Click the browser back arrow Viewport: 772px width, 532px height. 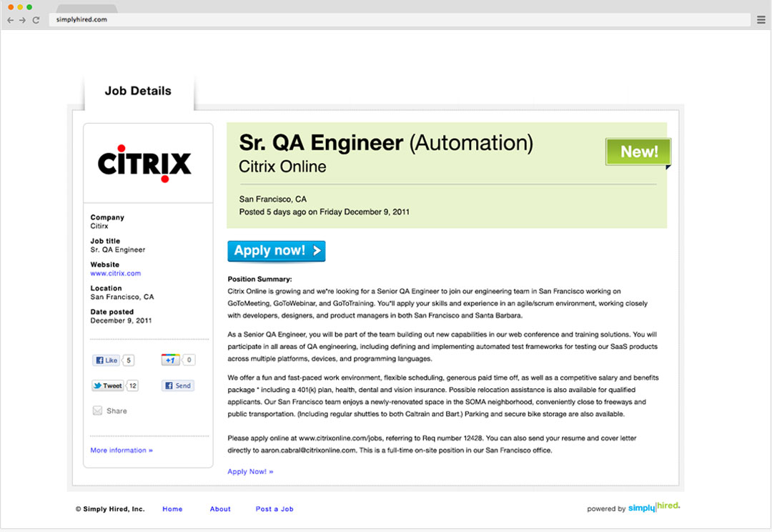(10, 20)
